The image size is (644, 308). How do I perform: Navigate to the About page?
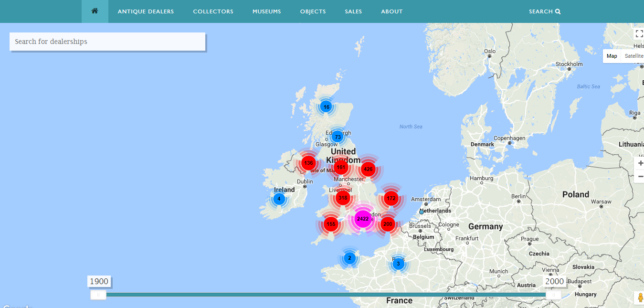391,11
